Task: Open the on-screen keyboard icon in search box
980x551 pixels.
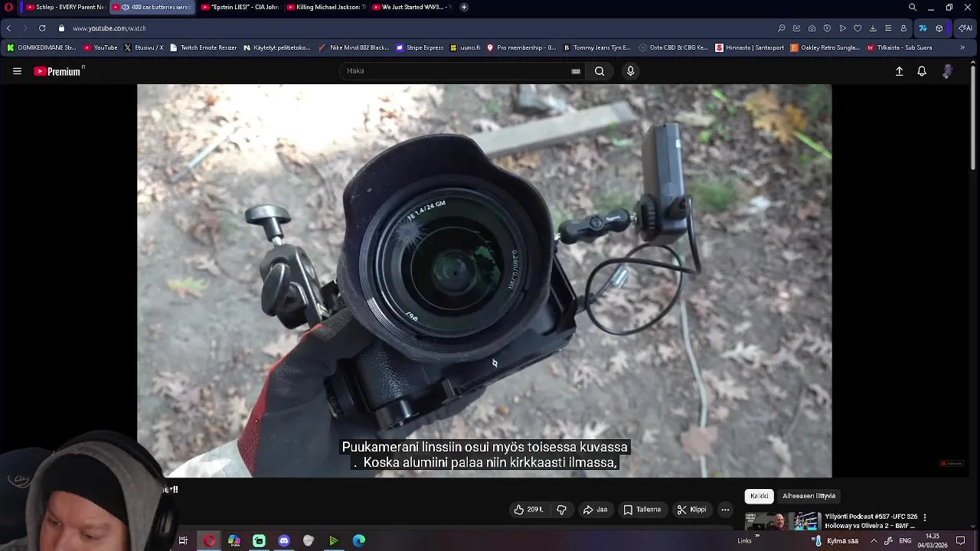Action: (x=576, y=71)
